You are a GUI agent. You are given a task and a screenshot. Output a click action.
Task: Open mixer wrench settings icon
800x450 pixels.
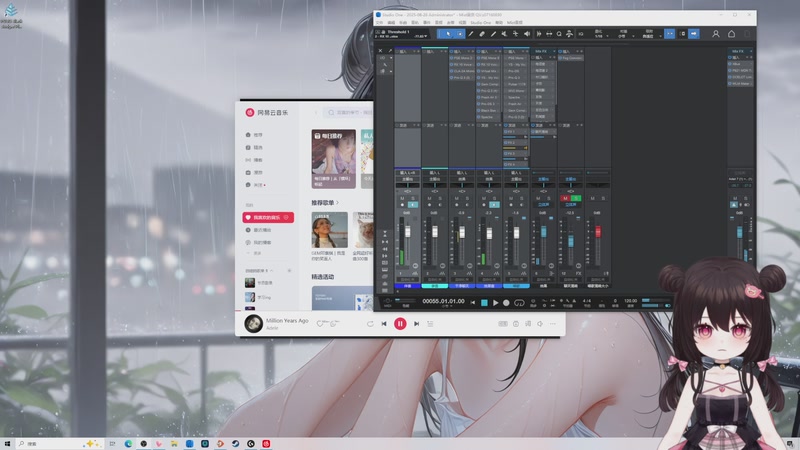(385, 65)
